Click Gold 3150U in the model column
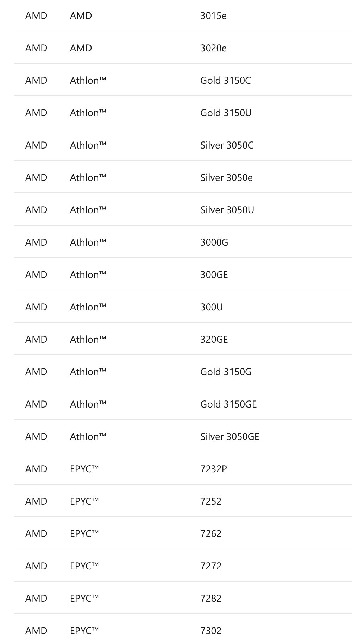This screenshot has width=352, height=644. [x=226, y=113]
